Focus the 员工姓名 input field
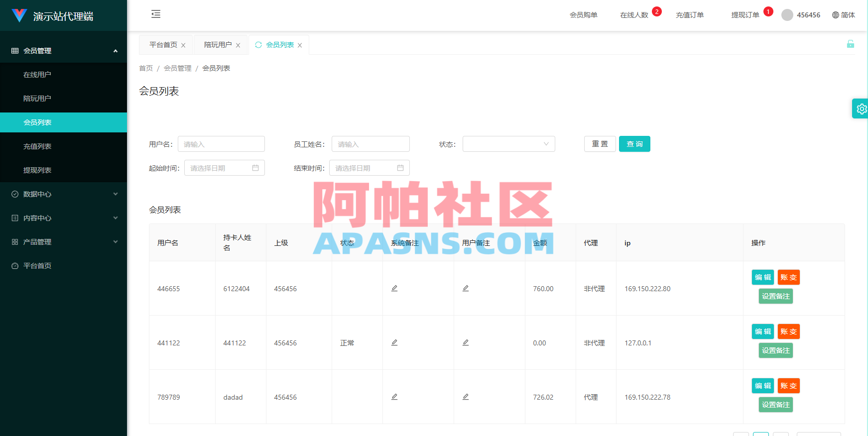 [x=371, y=144]
